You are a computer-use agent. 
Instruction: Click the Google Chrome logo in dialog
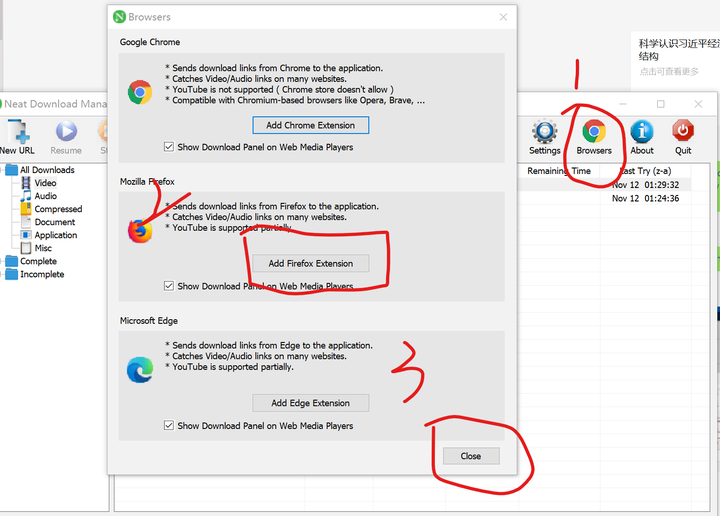[x=140, y=92]
